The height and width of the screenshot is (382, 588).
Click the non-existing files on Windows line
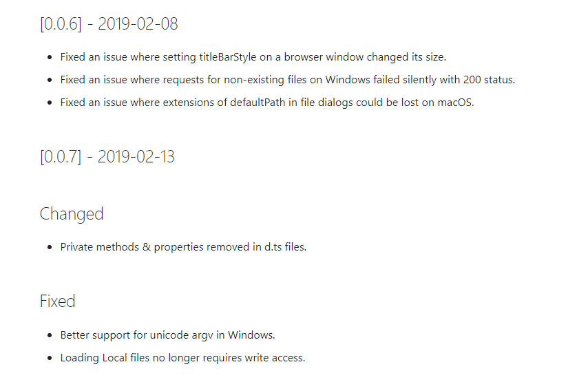pos(288,80)
